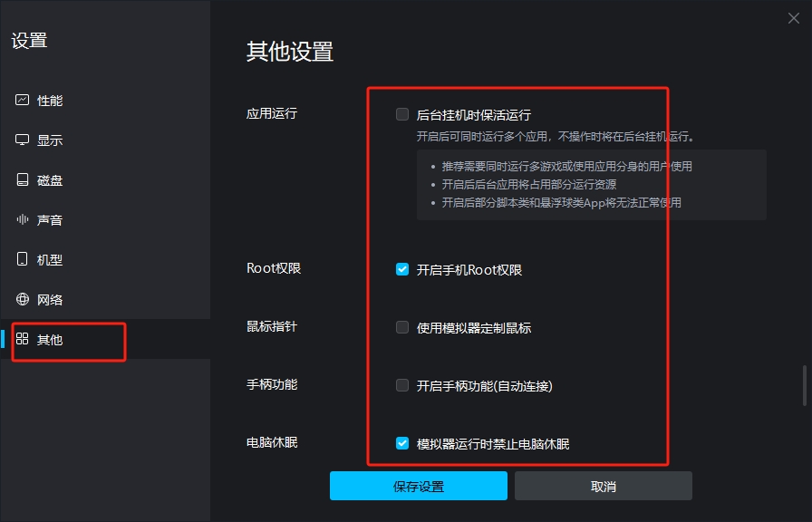Click the 其他 grid icon
The image size is (812, 522).
(x=23, y=340)
